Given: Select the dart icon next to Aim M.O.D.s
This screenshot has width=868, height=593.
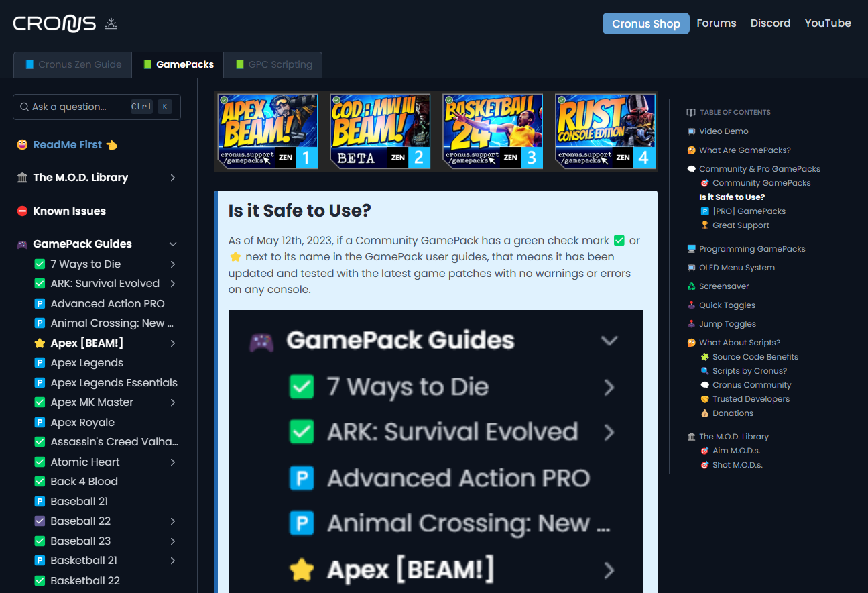Looking at the screenshot, I should (706, 450).
